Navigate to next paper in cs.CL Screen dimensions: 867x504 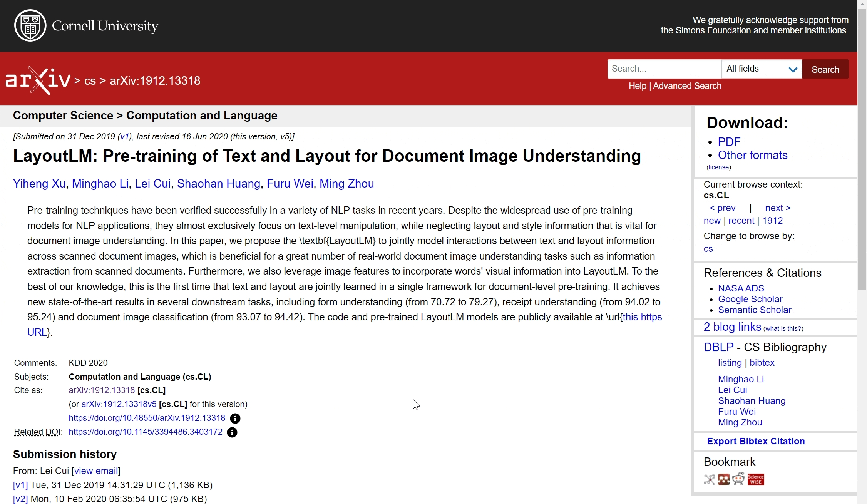tap(777, 208)
